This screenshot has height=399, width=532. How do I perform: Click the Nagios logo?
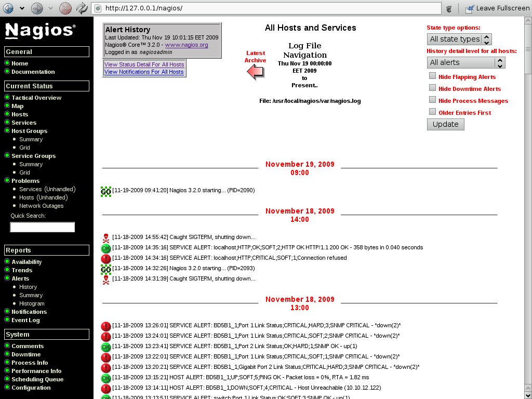[x=41, y=31]
